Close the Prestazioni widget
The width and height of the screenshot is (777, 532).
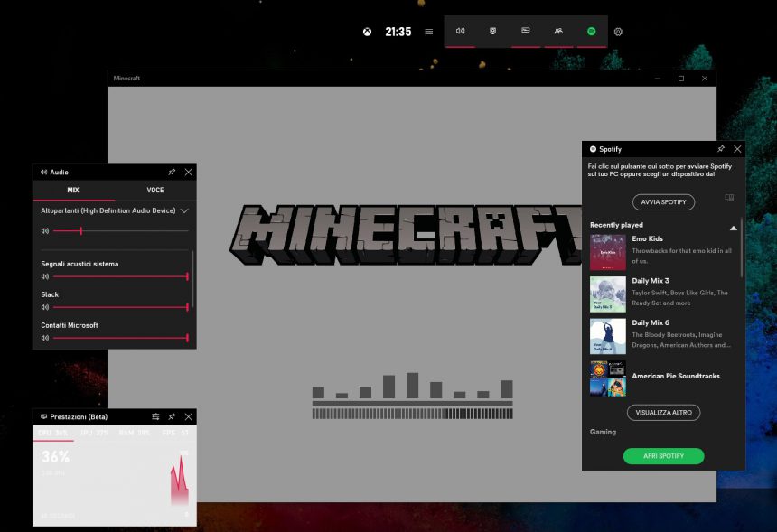click(188, 416)
